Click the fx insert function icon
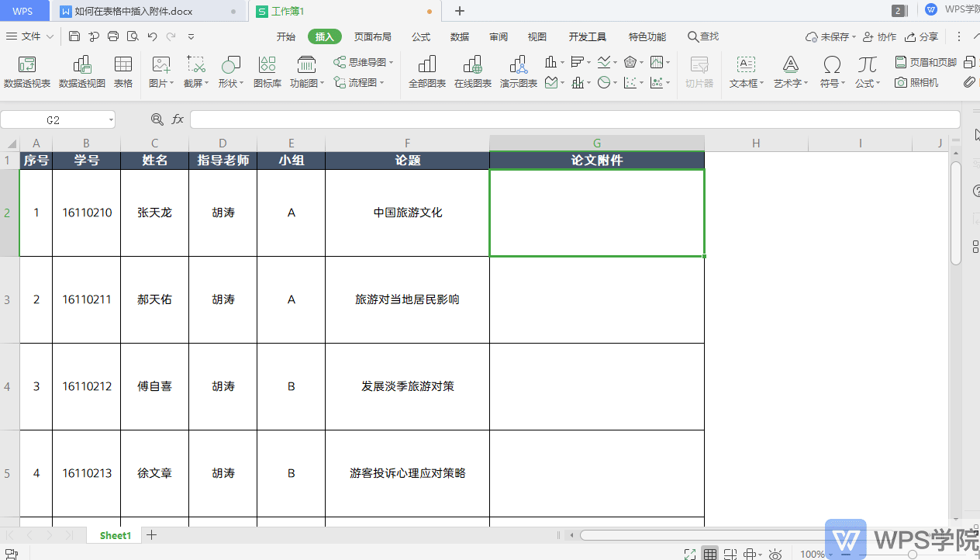980x560 pixels. [178, 119]
